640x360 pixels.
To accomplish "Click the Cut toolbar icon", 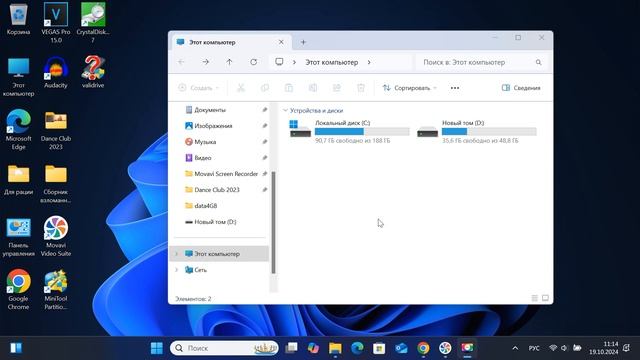I will tap(241, 88).
